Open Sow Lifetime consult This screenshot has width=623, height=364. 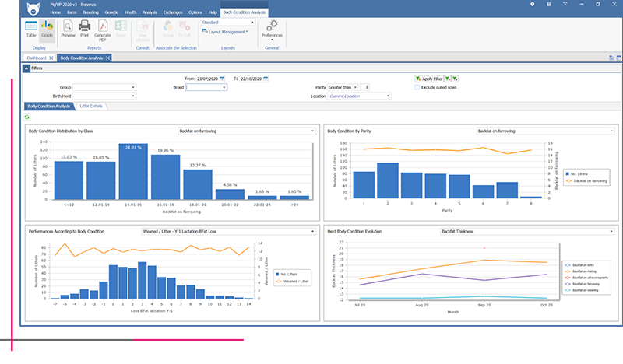(x=143, y=31)
